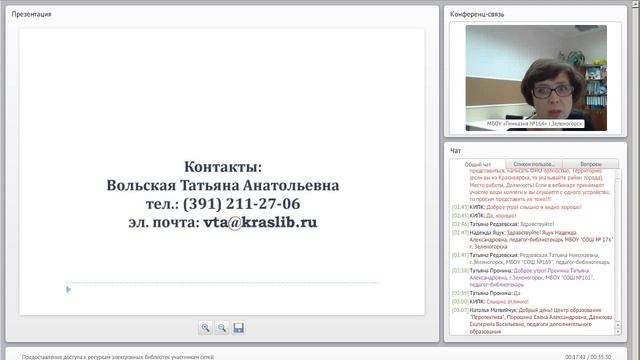The image size is (640, 360).
Task: Select the phone (391) 211-27-06 text
Action: 241,204
